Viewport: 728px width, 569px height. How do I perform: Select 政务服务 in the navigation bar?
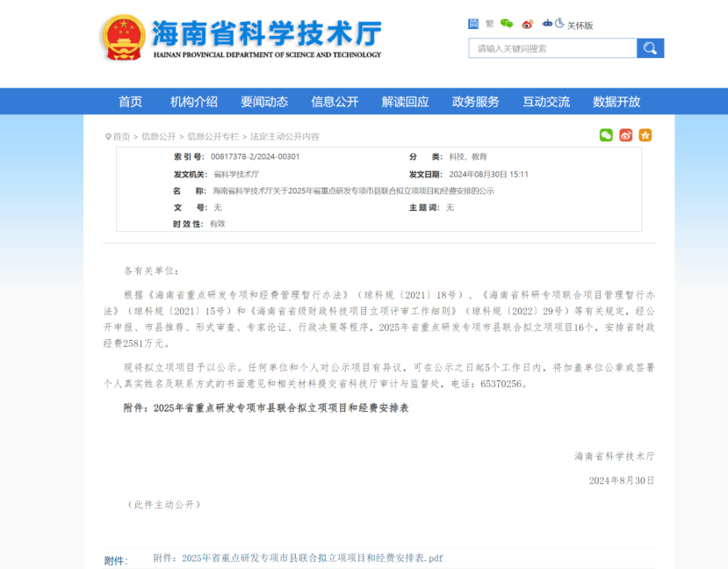point(475,102)
